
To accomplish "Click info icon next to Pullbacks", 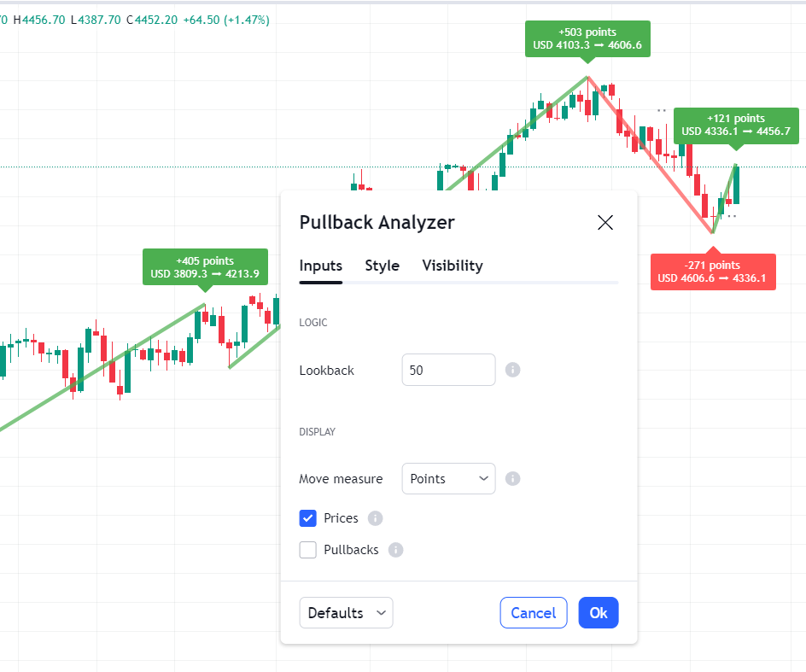I will [395, 550].
